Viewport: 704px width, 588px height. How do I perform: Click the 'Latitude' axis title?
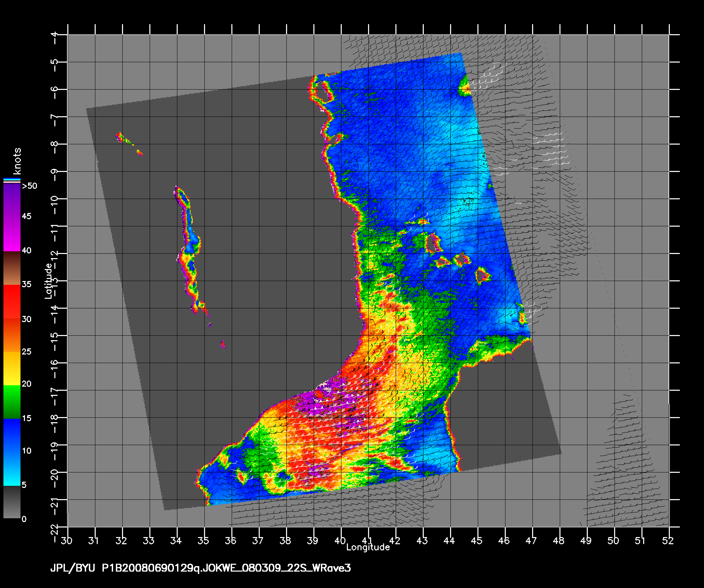pyautogui.click(x=48, y=281)
